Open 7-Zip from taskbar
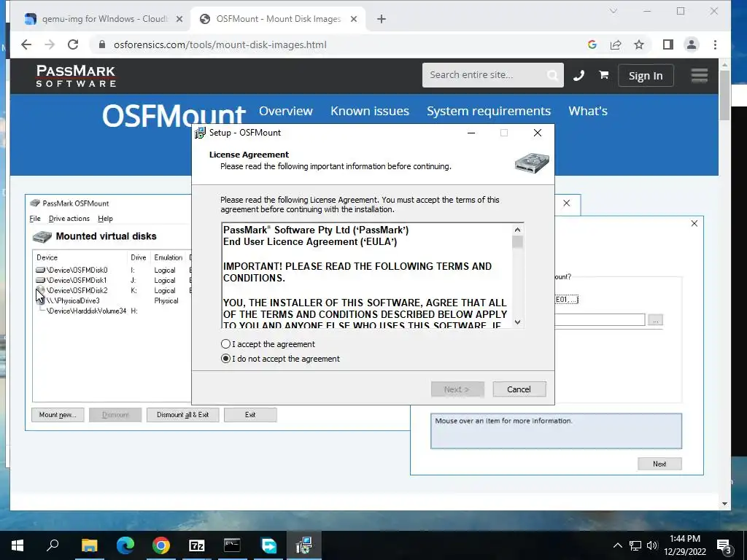The width and height of the screenshot is (747, 560). click(x=197, y=545)
